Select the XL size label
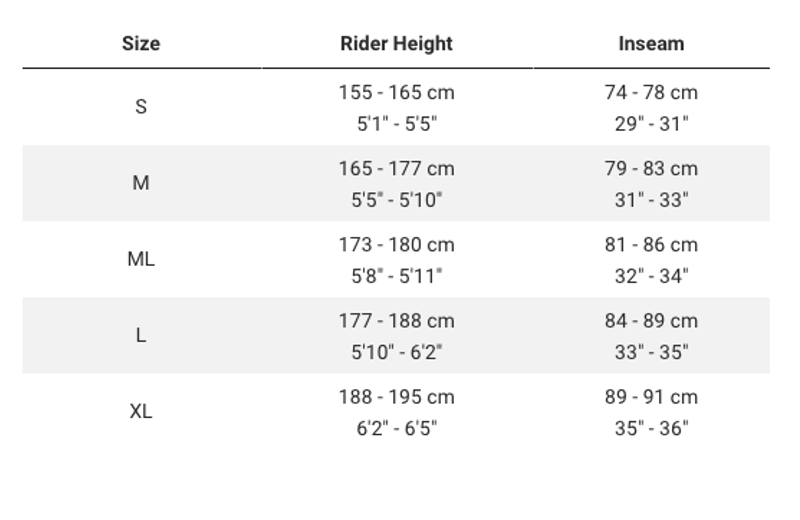 pos(141,411)
